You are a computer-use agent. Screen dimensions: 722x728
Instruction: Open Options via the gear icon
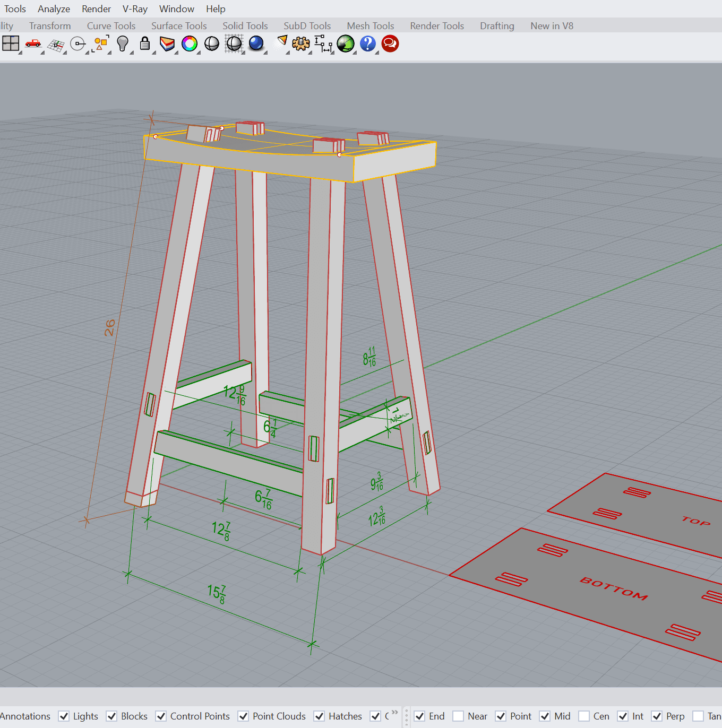pos(301,44)
